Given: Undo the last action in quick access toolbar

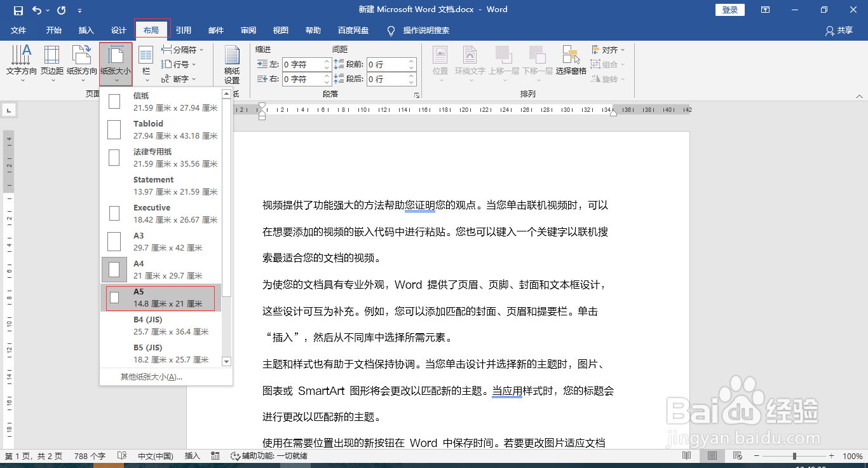Looking at the screenshot, I should 37,10.
